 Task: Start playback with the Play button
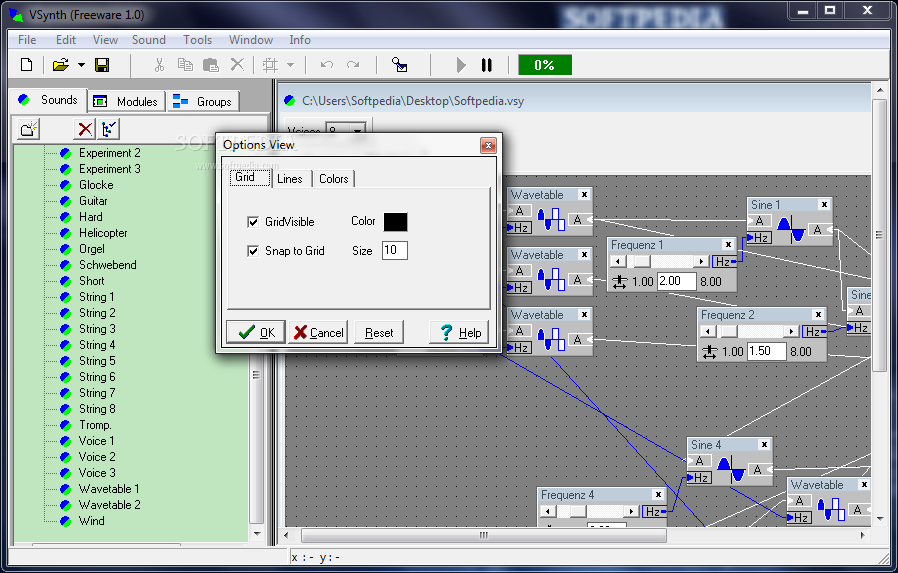pos(460,65)
